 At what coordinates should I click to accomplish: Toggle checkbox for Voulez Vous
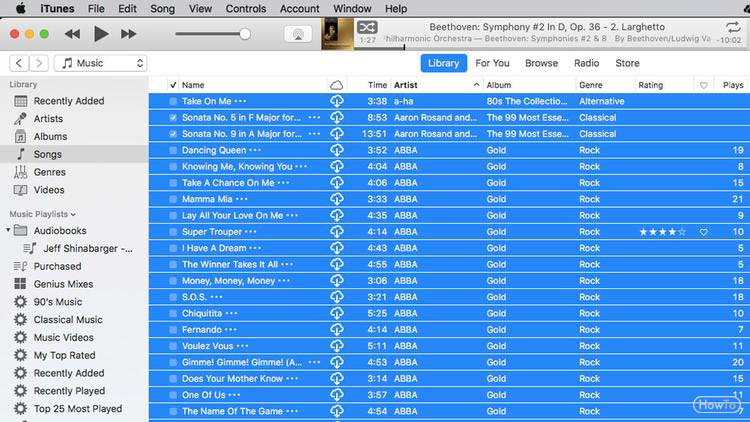click(x=173, y=346)
